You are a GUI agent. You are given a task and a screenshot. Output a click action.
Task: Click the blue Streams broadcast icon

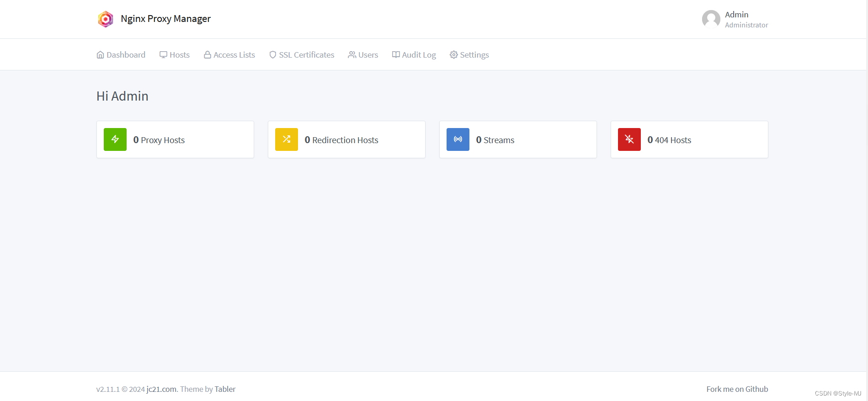(x=458, y=139)
